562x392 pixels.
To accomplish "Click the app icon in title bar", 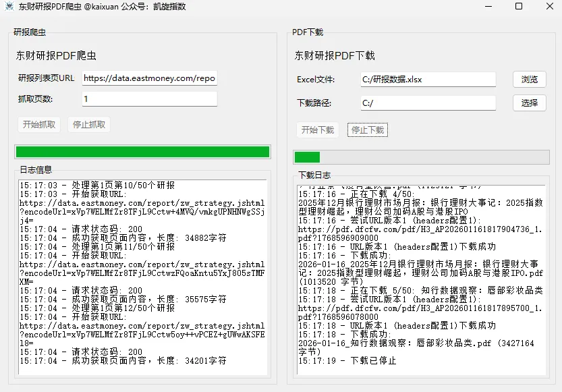I will [x=9, y=6].
